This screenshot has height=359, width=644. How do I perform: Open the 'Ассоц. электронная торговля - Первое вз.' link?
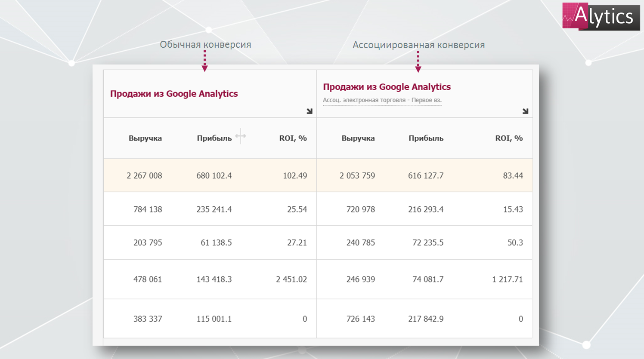[382, 100]
